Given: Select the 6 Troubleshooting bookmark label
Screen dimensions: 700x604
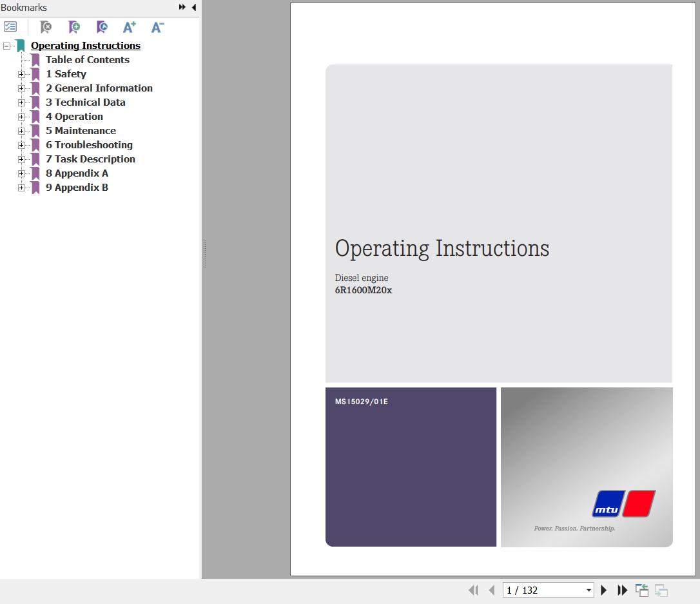Looking at the screenshot, I should point(90,145).
